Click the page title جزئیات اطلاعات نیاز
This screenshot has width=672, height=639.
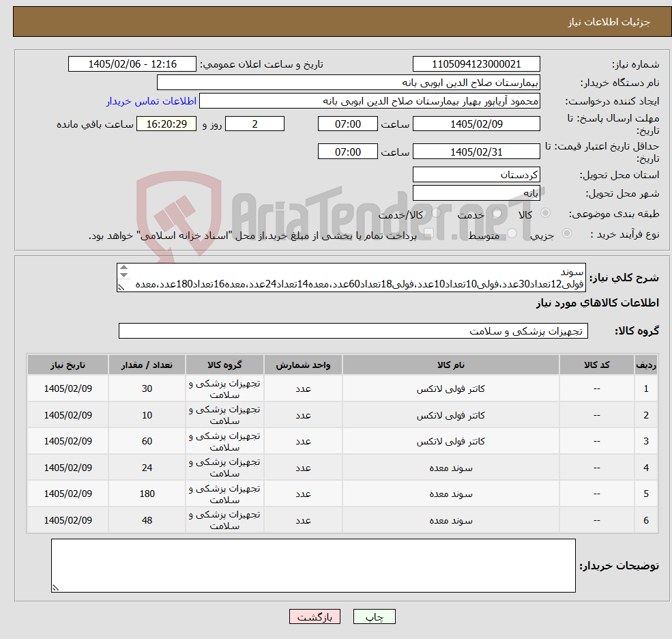point(609,22)
